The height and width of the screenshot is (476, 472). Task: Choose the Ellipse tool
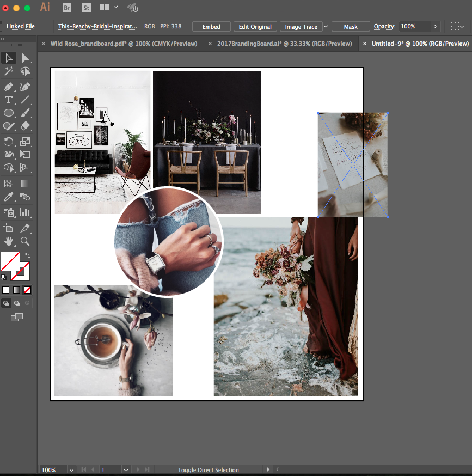[x=9, y=113]
